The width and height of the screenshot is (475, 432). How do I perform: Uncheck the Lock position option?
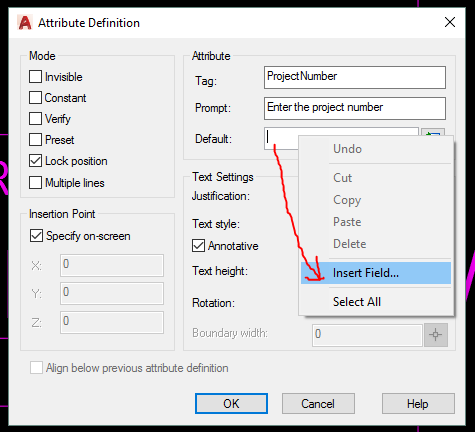[x=35, y=161]
